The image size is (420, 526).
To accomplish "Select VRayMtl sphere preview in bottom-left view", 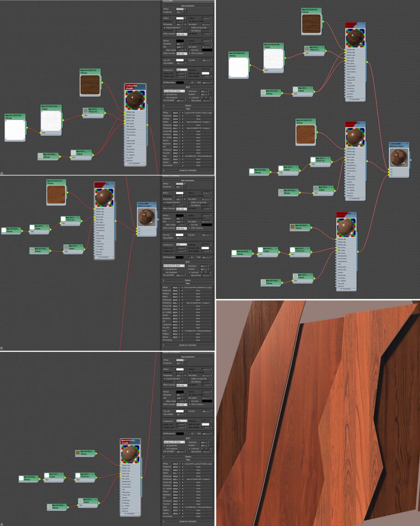I will 131,453.
